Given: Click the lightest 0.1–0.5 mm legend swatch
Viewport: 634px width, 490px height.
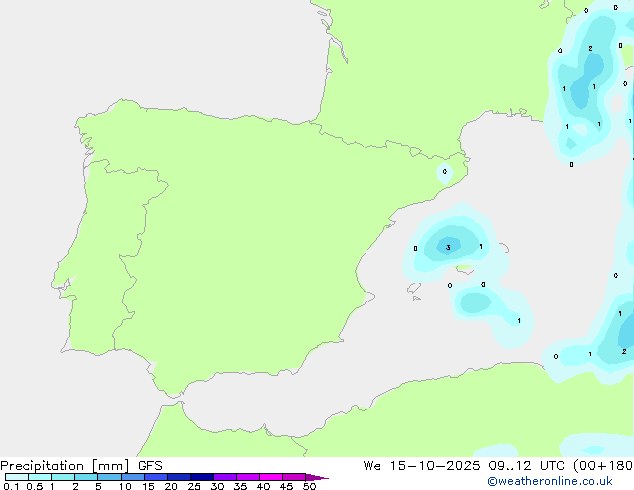Looking at the screenshot, I should pos(17,477).
